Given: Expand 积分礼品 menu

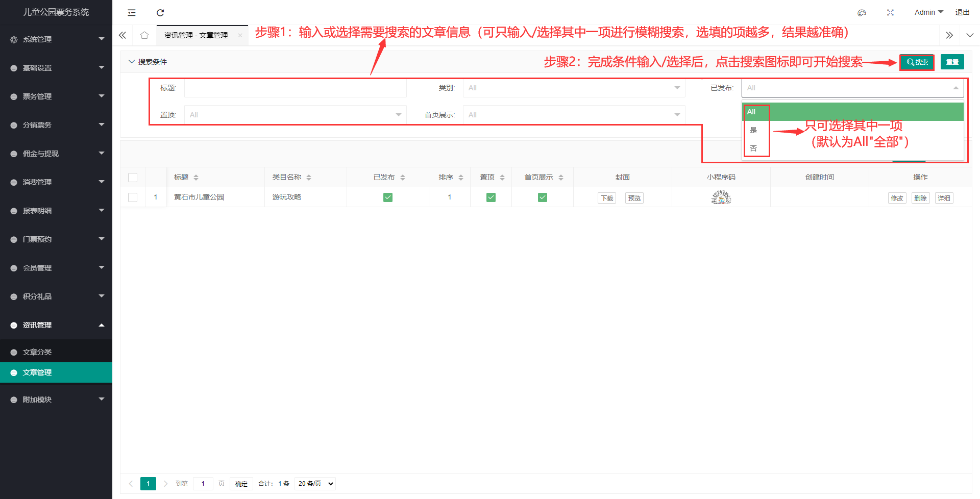Looking at the screenshot, I should (56, 296).
